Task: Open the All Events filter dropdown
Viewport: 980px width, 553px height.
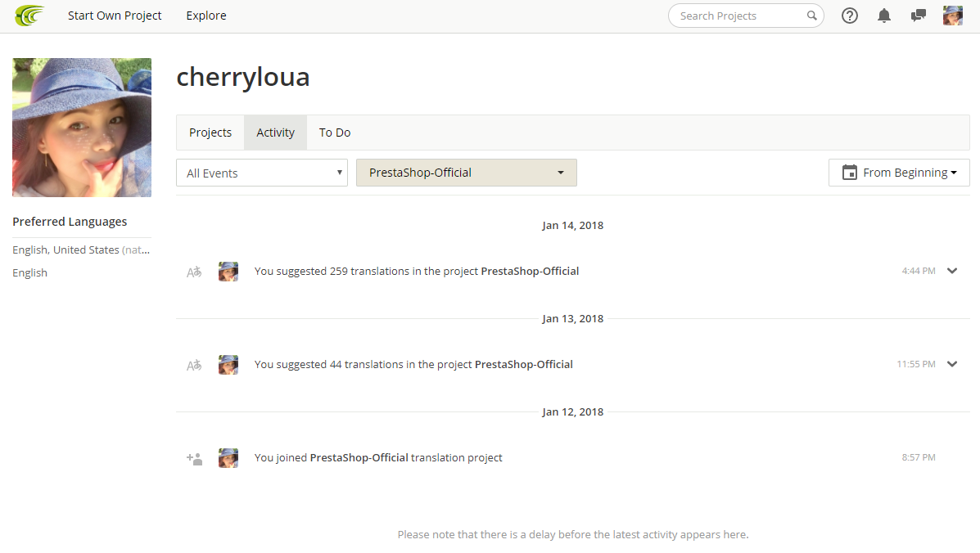Action: (x=262, y=173)
